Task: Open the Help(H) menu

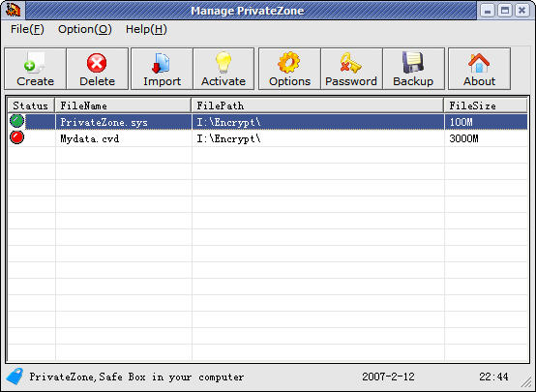Action: [x=146, y=29]
